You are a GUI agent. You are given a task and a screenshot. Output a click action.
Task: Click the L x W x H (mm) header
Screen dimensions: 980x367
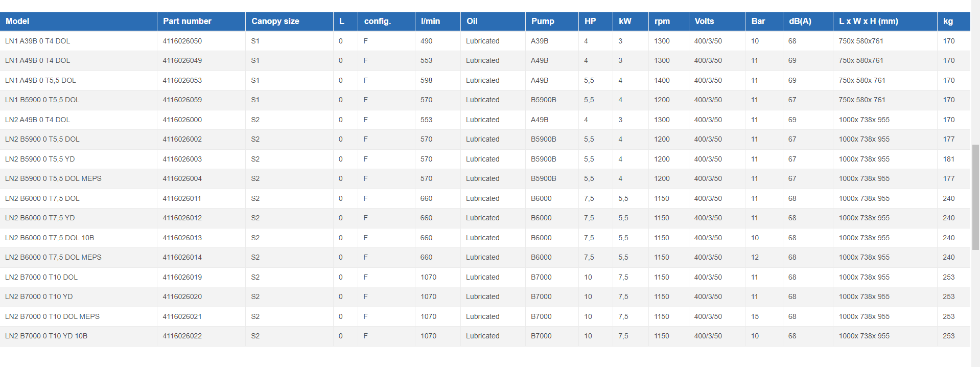pyautogui.click(x=868, y=21)
